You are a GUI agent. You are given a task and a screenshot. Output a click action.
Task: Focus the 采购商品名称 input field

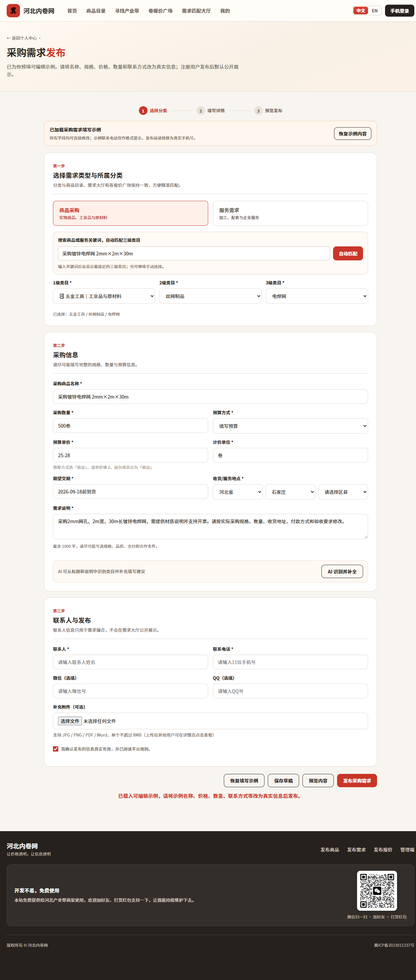click(210, 396)
